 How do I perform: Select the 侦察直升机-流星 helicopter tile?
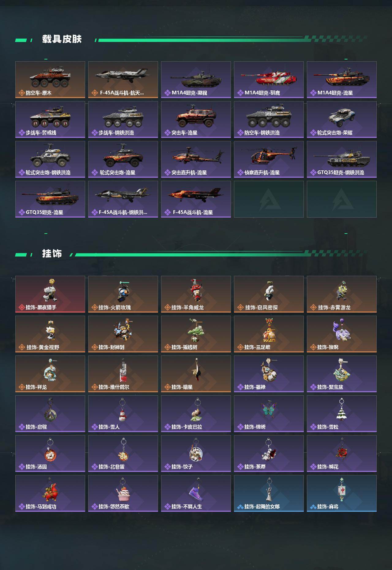click(x=269, y=159)
